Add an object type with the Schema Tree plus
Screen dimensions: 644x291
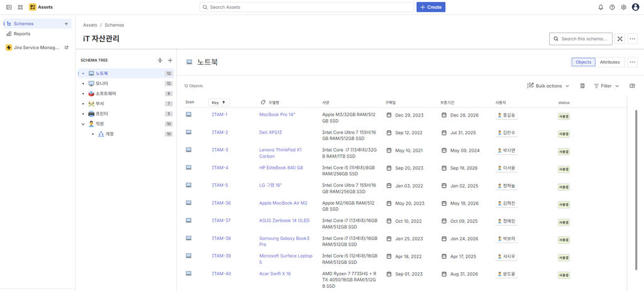point(170,60)
